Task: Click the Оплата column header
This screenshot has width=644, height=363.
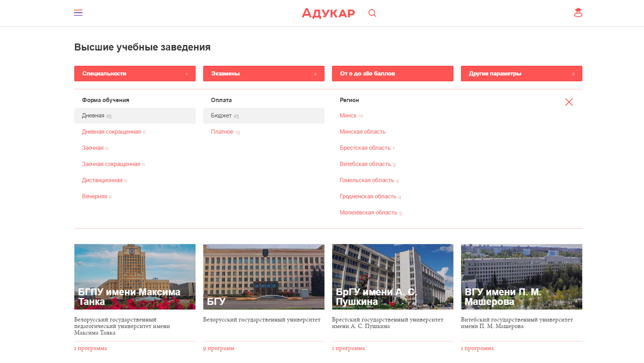Action: tap(221, 100)
